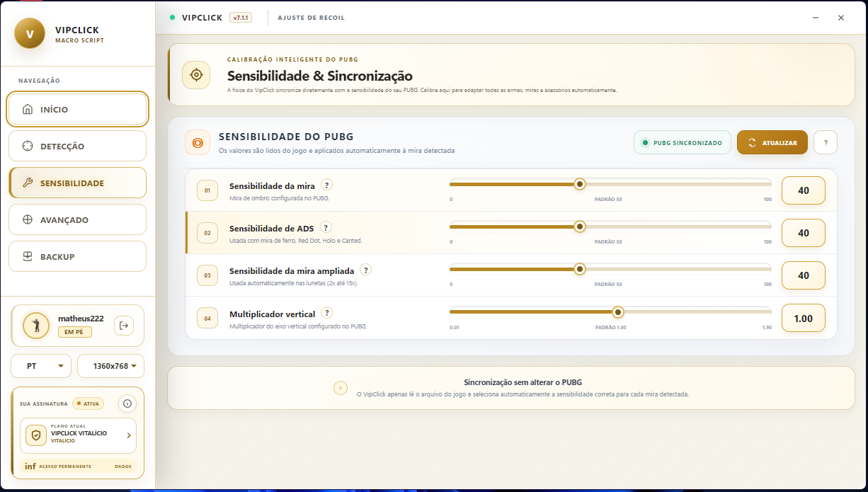Click the Ativa subscription status badge

pyautogui.click(x=88, y=404)
